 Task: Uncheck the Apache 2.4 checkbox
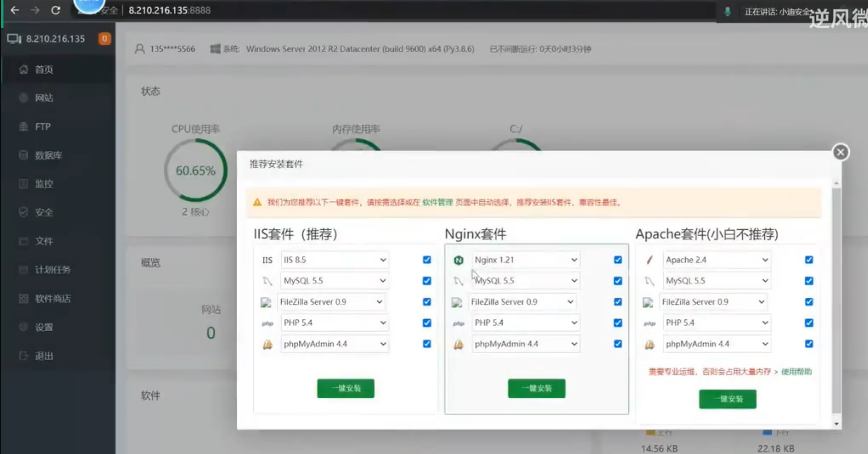809,259
